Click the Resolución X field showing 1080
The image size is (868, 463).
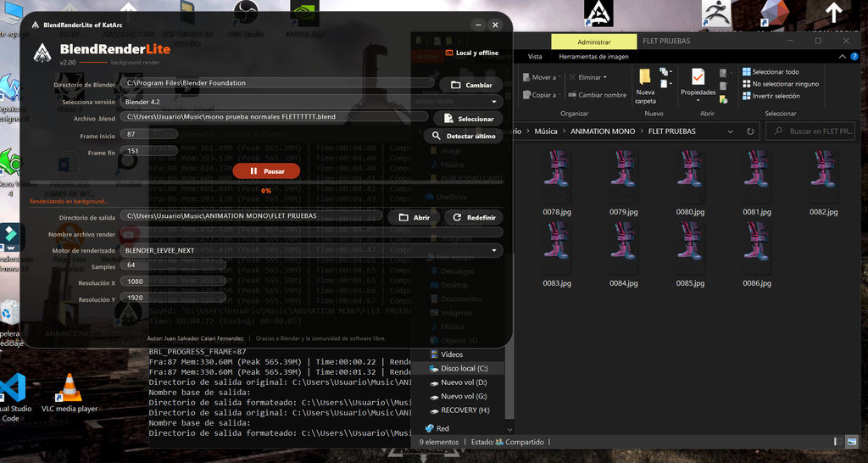173,282
